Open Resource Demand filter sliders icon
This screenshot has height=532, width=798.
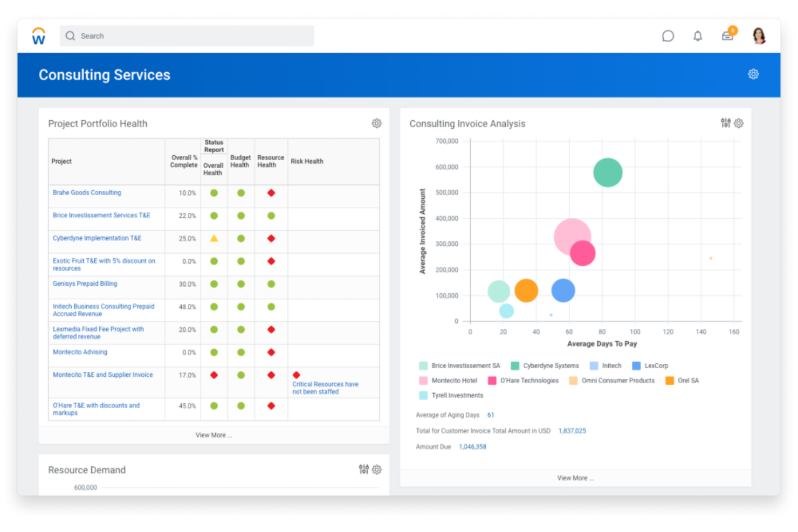[364, 469]
